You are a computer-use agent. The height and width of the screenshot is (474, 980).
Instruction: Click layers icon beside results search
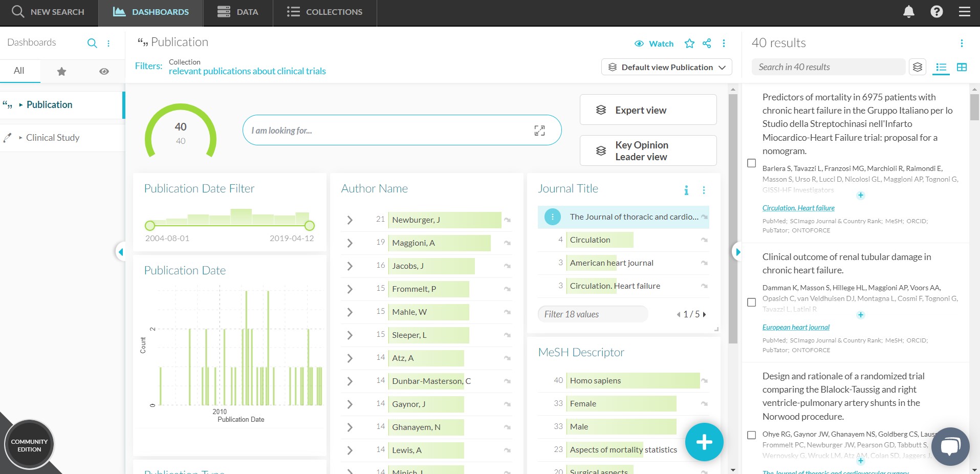tap(918, 67)
